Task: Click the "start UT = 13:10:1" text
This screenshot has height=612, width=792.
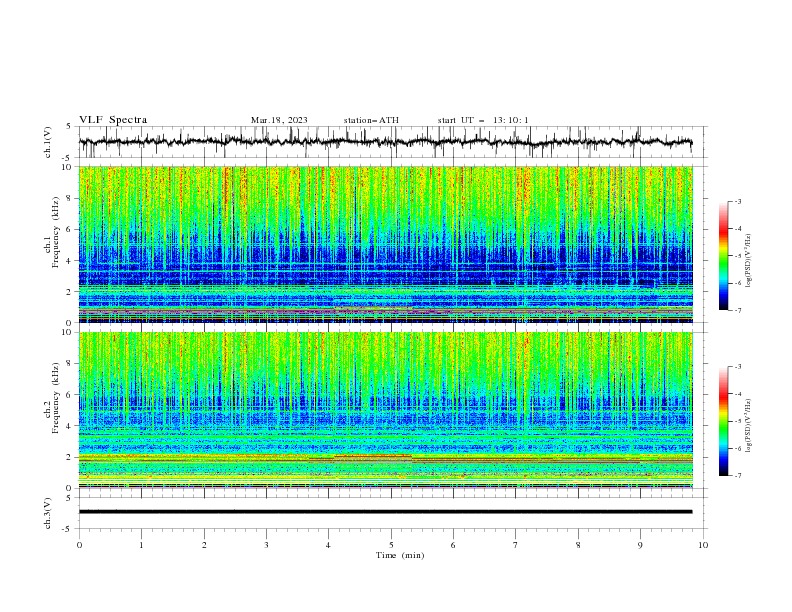Action: point(483,120)
